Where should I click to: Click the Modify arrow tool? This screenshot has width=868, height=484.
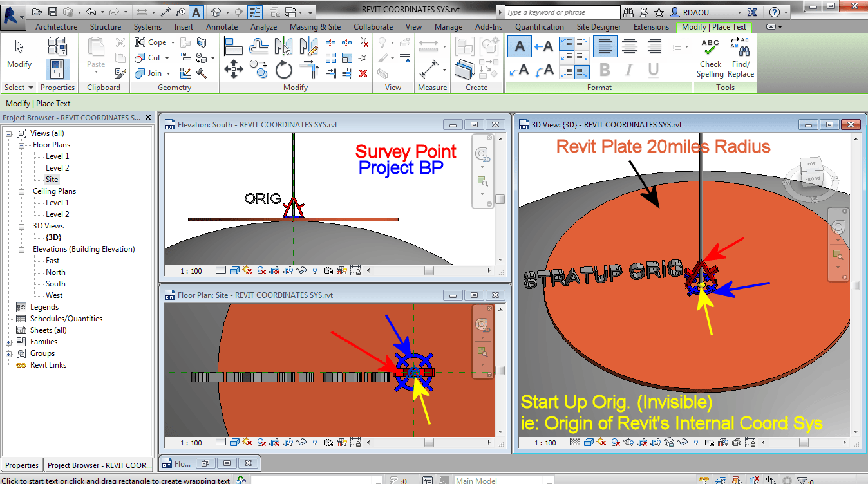[19, 53]
